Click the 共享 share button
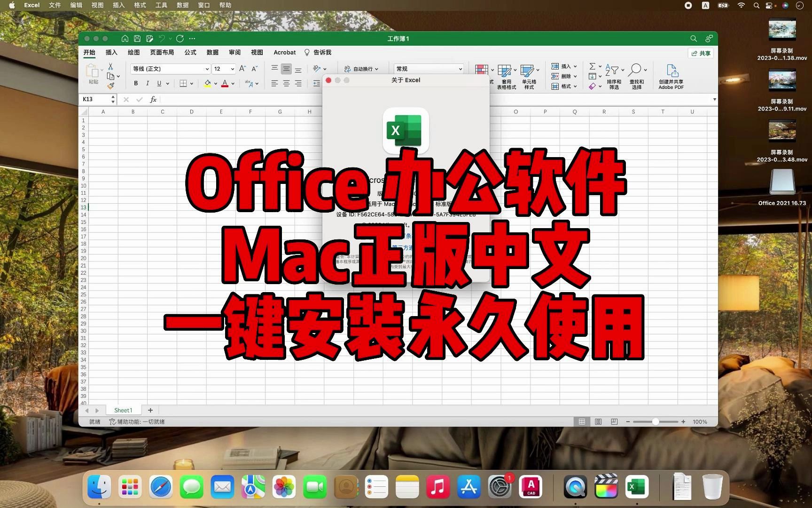Screen dimensions: 812x508 pyautogui.click(x=701, y=53)
